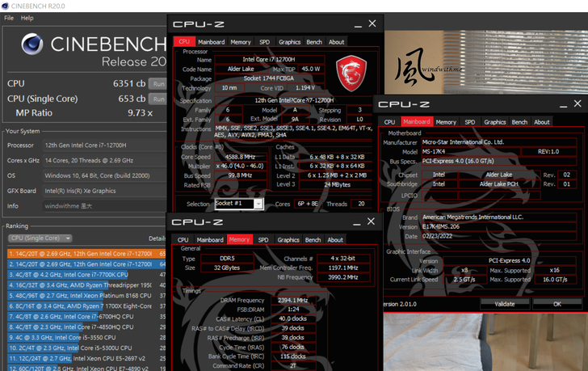
Task: Select Memory tab in top CPU-Z window
Action: pyautogui.click(x=241, y=42)
